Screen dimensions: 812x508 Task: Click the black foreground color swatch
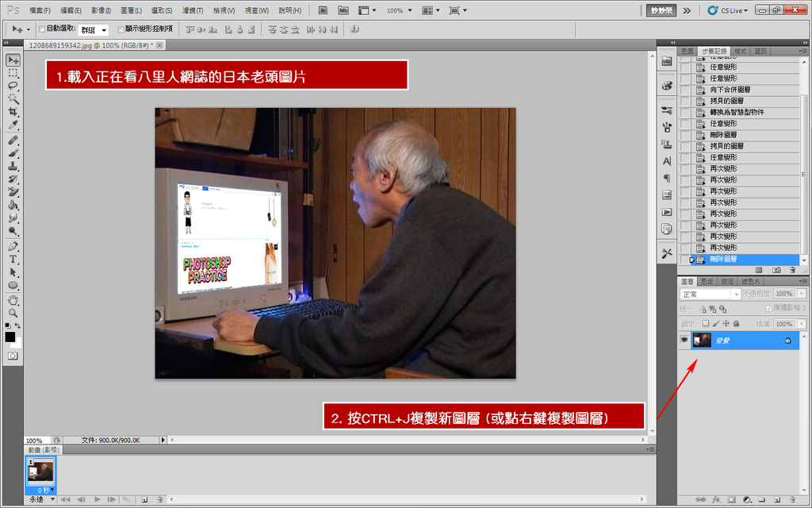(x=10, y=337)
